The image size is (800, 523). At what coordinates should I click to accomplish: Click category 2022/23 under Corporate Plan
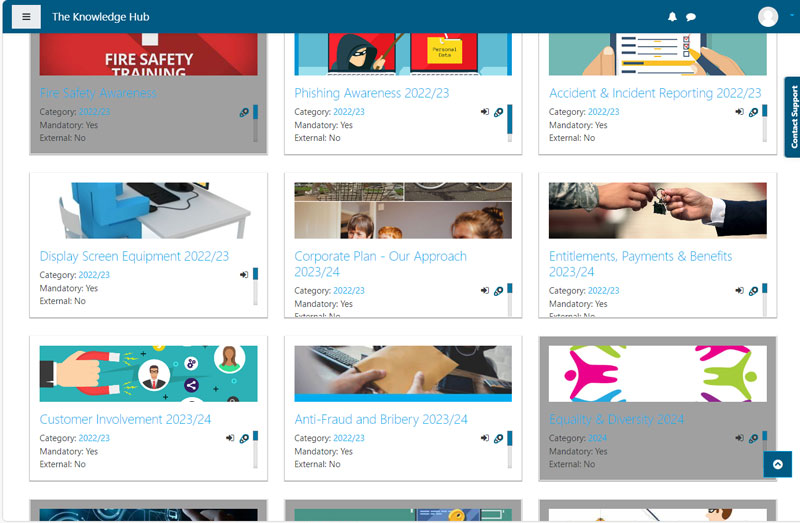[349, 291]
